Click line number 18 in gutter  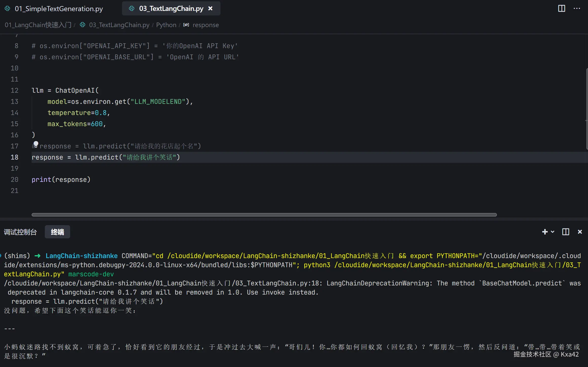click(x=14, y=157)
